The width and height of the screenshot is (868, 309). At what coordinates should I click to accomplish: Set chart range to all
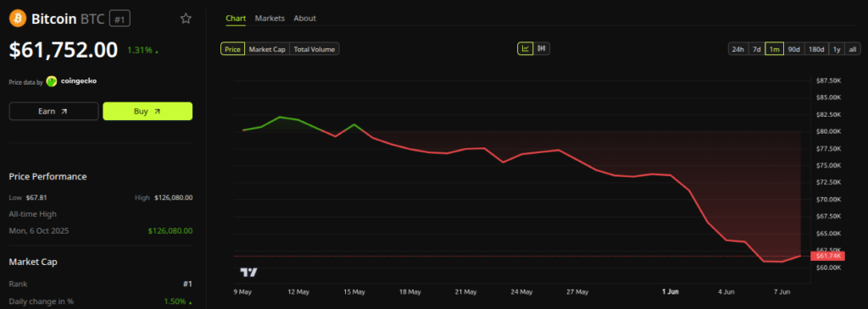[853, 49]
